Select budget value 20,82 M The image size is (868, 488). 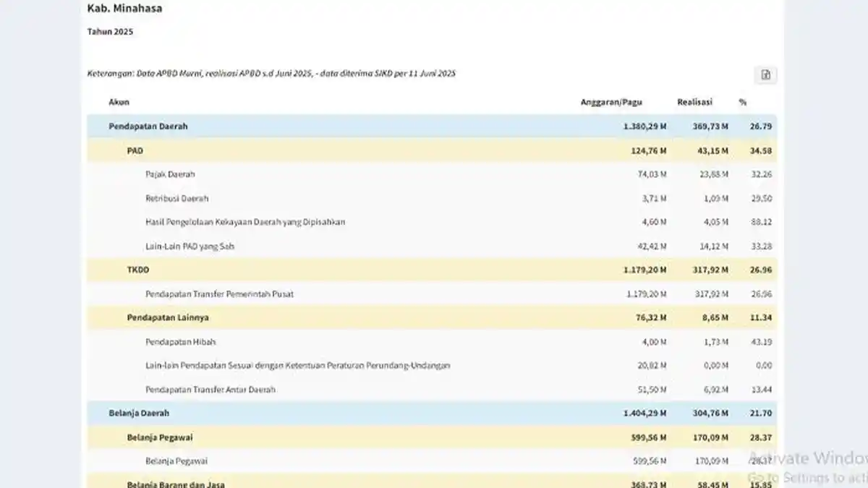[x=652, y=365]
